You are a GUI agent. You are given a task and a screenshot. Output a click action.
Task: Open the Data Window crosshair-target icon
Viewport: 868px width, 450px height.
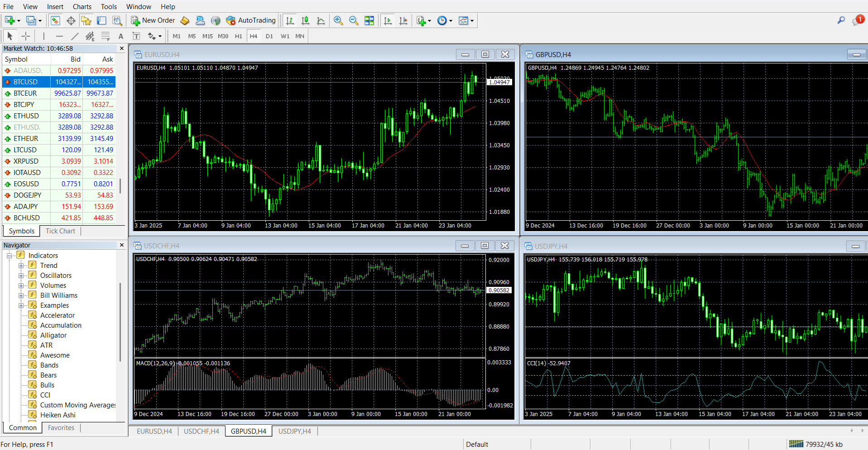pos(71,20)
